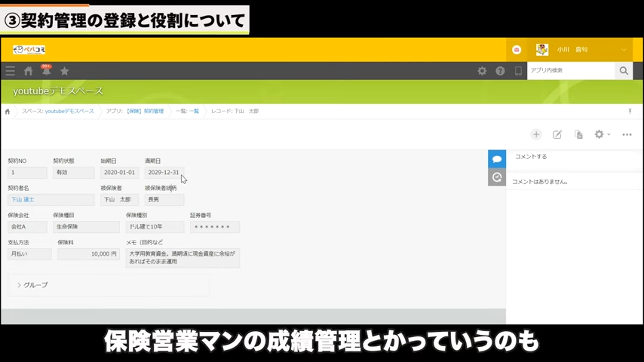
Task: Click the 支払方法 value 月払い
Action: point(29,254)
